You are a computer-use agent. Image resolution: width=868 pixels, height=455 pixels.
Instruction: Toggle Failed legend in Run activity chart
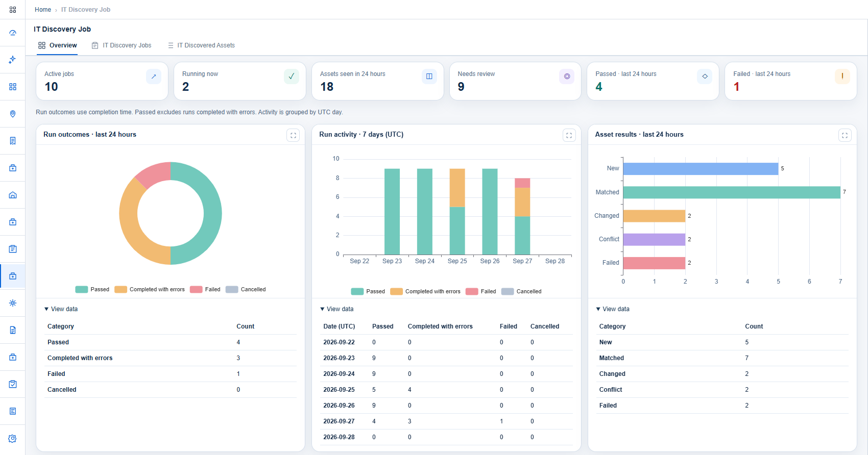point(481,291)
